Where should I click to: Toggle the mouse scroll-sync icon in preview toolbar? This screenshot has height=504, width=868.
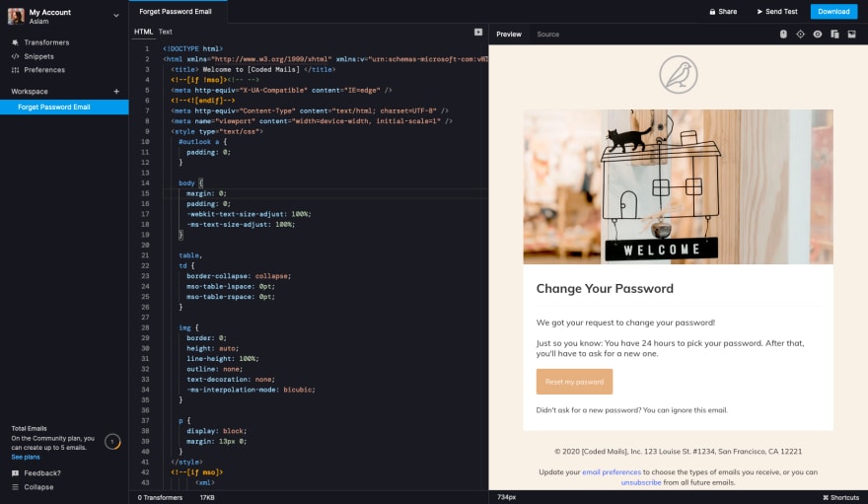coord(783,35)
